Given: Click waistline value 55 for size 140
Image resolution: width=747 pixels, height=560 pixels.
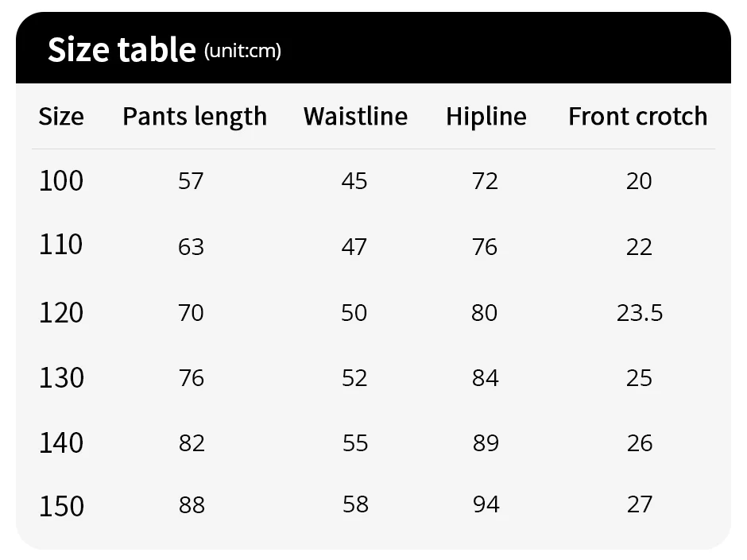Looking at the screenshot, I should click(x=354, y=442).
